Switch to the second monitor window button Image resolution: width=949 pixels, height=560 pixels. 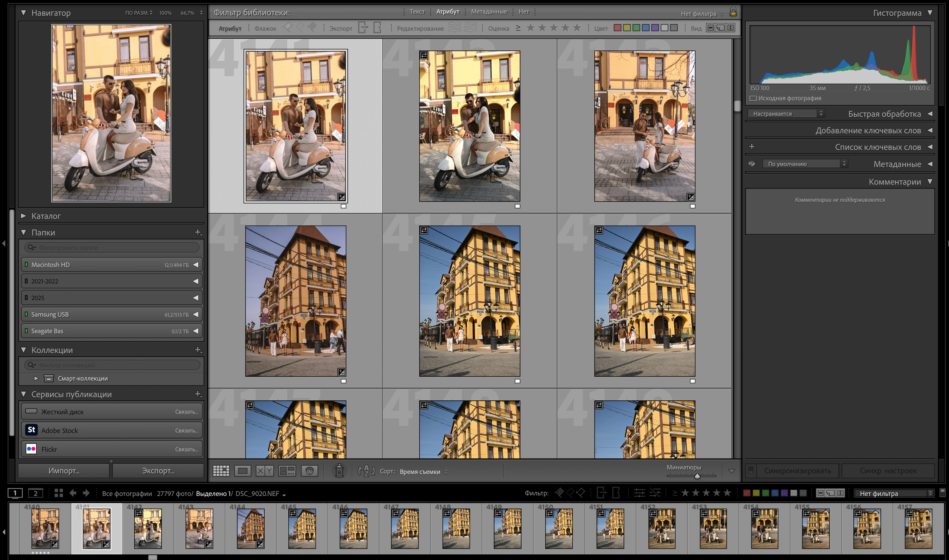pos(36,493)
